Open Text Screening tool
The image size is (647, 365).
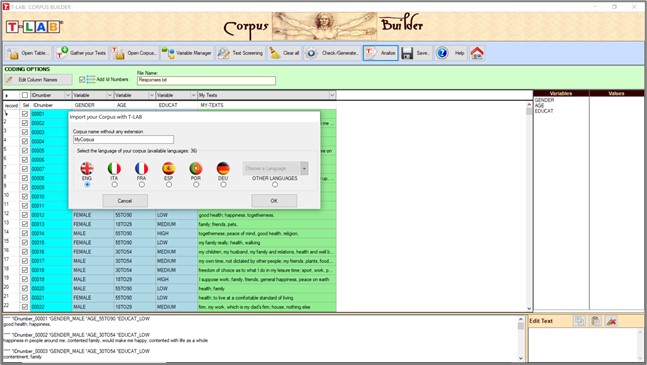point(241,53)
